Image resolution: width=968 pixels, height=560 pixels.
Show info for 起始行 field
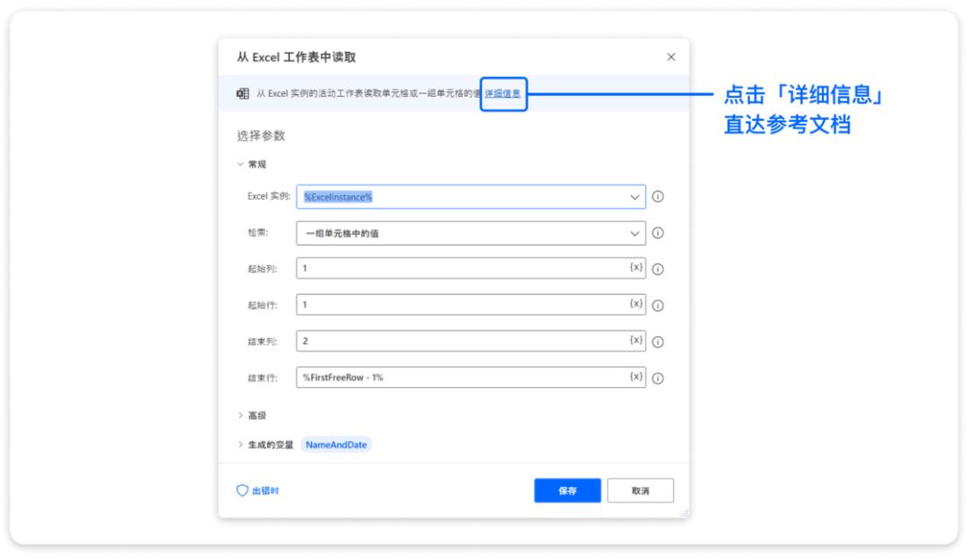tap(658, 306)
